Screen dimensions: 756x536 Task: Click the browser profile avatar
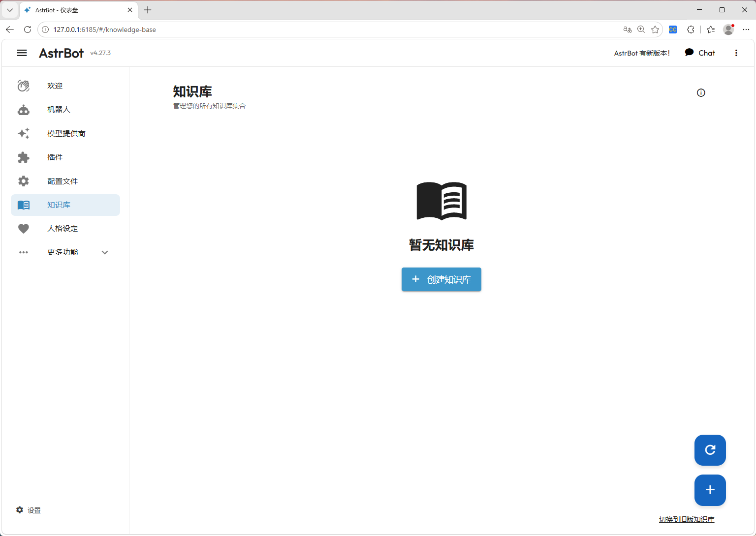coord(728,30)
